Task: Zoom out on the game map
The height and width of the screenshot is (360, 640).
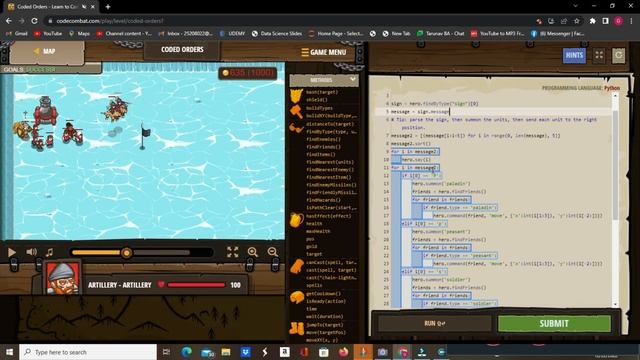Action: pyautogui.click(x=273, y=252)
